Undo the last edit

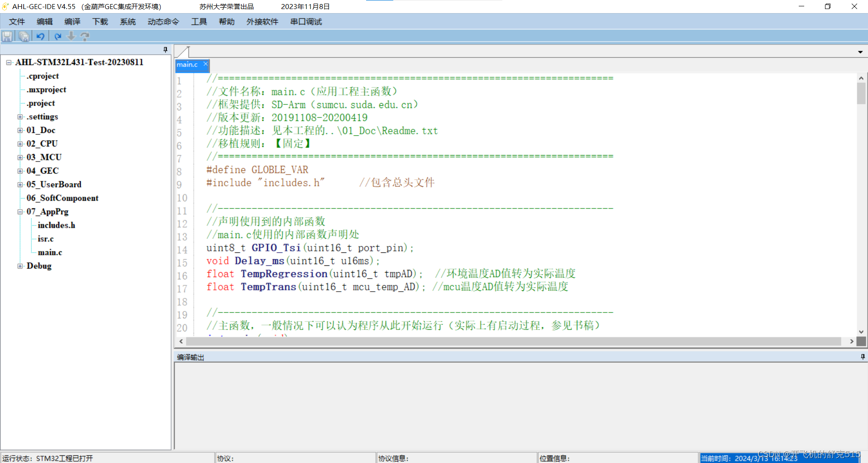pyautogui.click(x=40, y=36)
